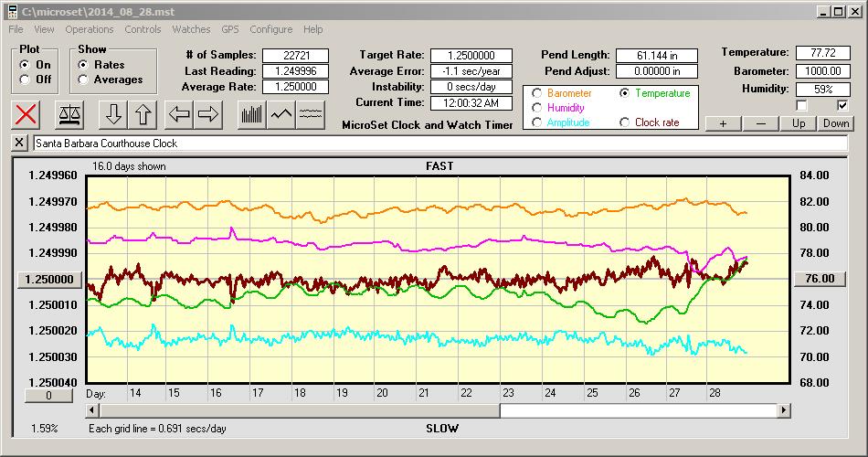
Task: Open the Operations menu
Action: tap(90, 29)
